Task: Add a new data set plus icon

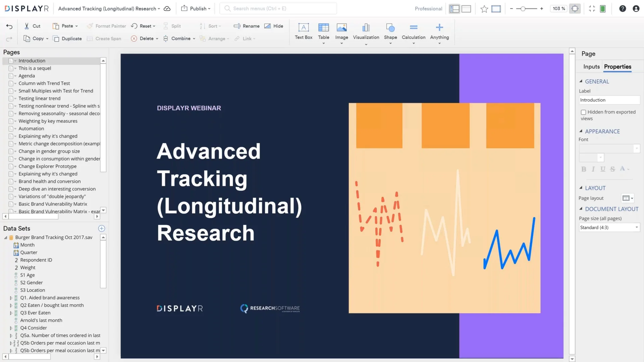Action: [101, 228]
